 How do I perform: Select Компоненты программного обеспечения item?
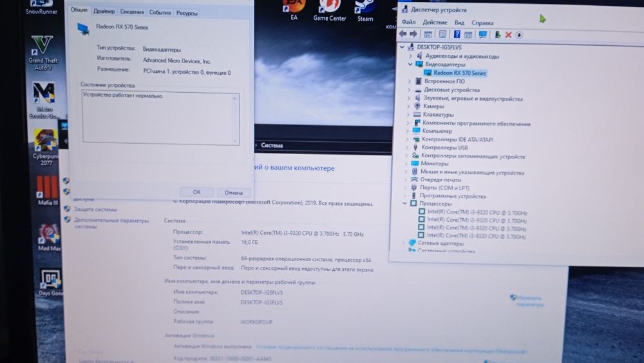(477, 123)
